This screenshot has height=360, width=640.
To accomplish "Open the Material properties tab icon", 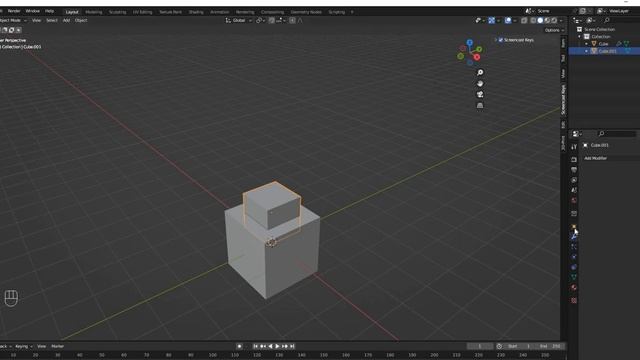I will pos(574,287).
